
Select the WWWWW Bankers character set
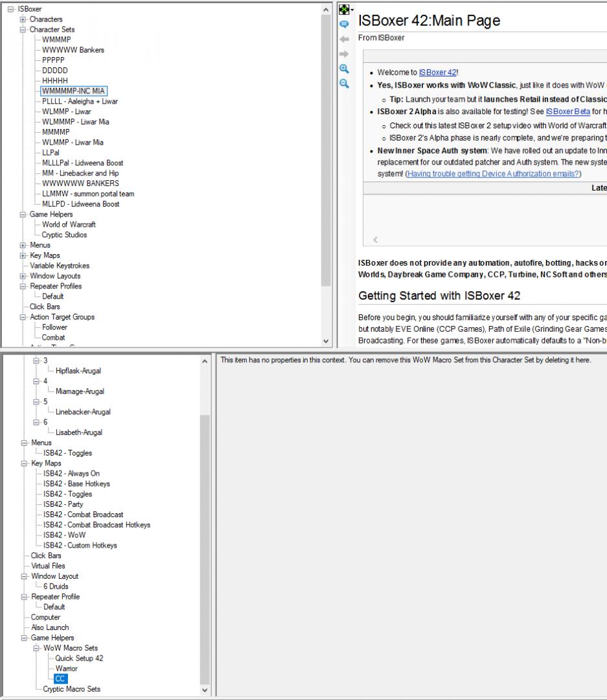click(x=73, y=50)
